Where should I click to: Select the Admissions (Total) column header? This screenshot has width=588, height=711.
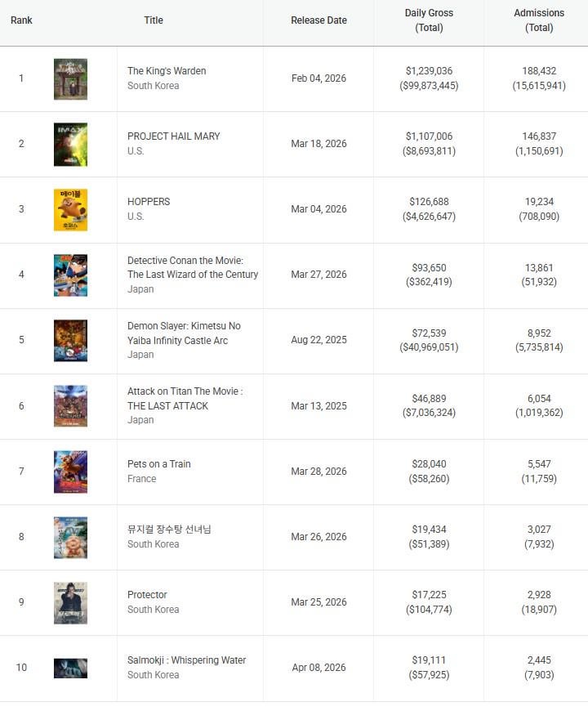[539, 20]
